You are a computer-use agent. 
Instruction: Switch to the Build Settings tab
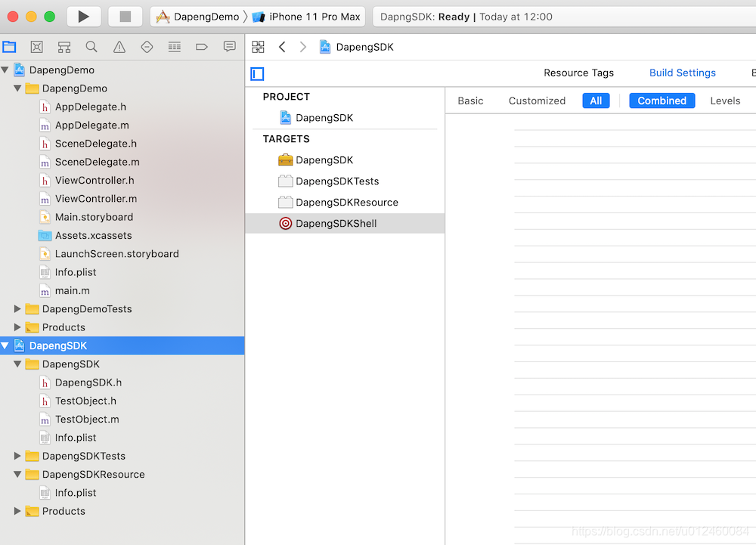(x=682, y=73)
